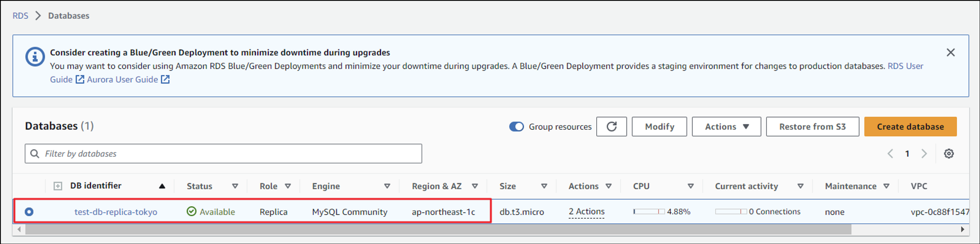Click the 0 Connections activity bar

tap(731, 212)
